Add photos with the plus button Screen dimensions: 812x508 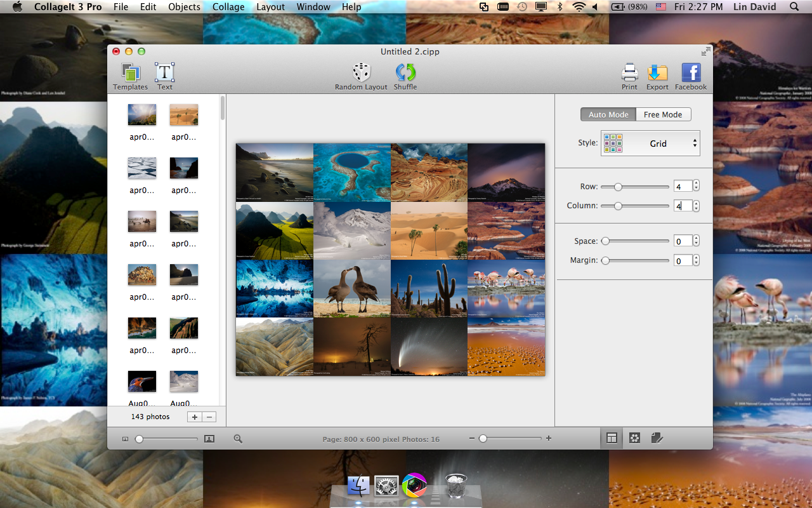click(x=195, y=417)
